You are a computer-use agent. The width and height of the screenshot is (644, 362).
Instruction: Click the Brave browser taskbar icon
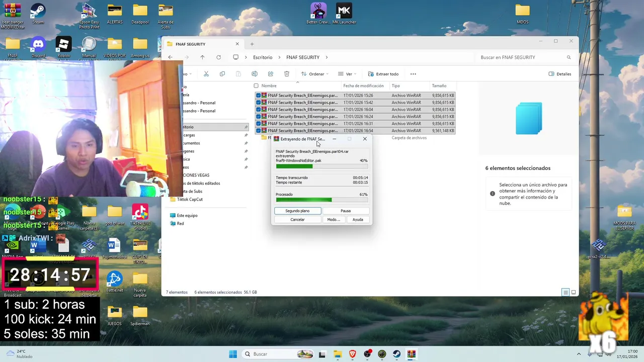(x=352, y=354)
